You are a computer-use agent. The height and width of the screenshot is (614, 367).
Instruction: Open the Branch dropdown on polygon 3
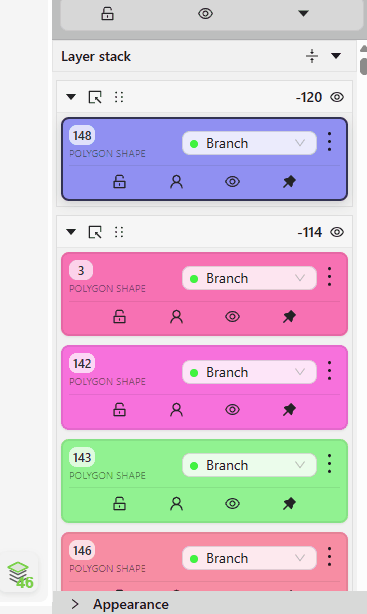click(x=249, y=278)
